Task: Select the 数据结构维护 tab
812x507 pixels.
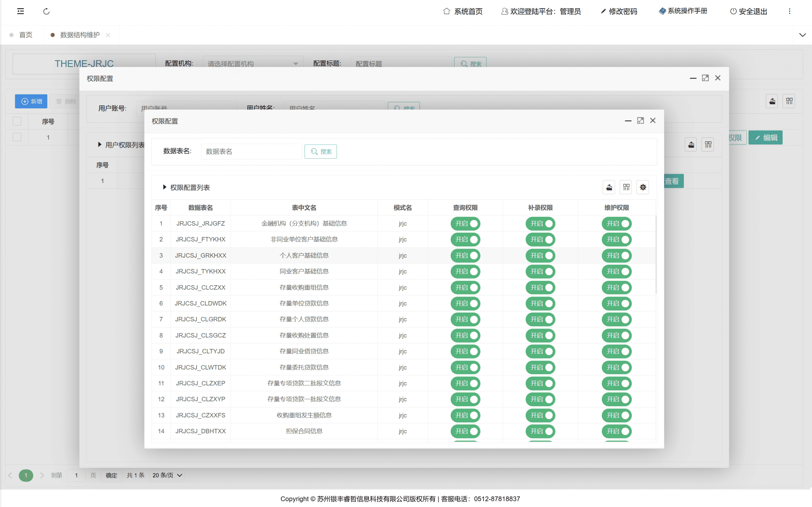Action: tap(80, 35)
